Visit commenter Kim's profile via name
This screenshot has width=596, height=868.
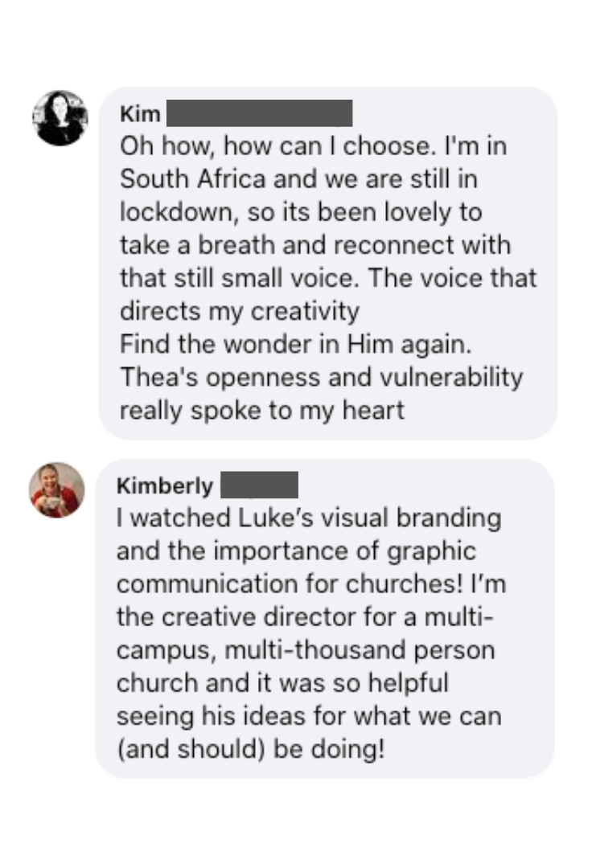coord(140,113)
